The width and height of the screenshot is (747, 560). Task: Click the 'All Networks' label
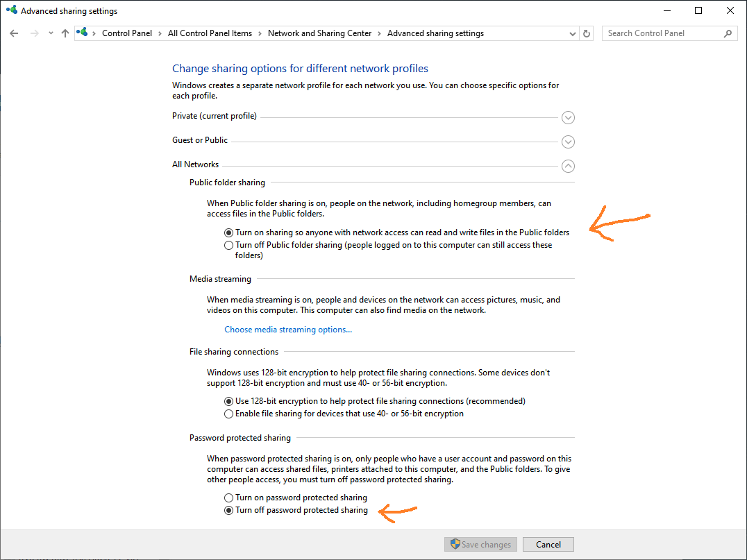[195, 164]
